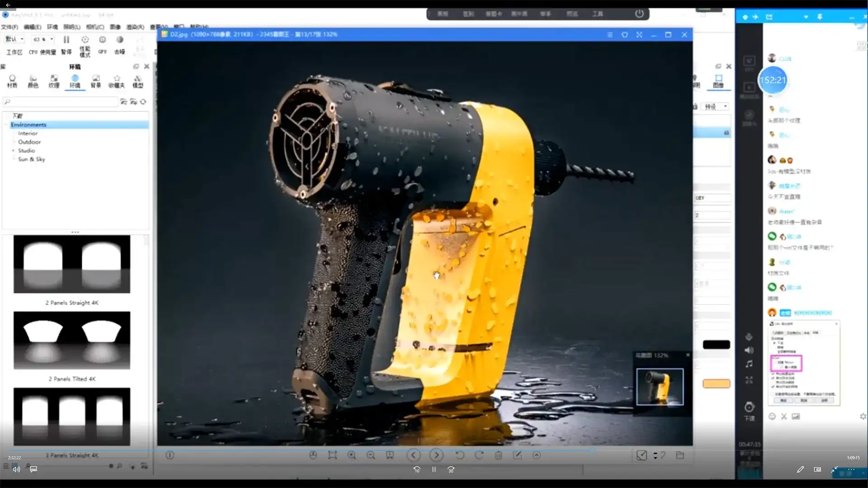Click the black color swatch in right panel
This screenshot has width=868, height=488.
[x=716, y=345]
